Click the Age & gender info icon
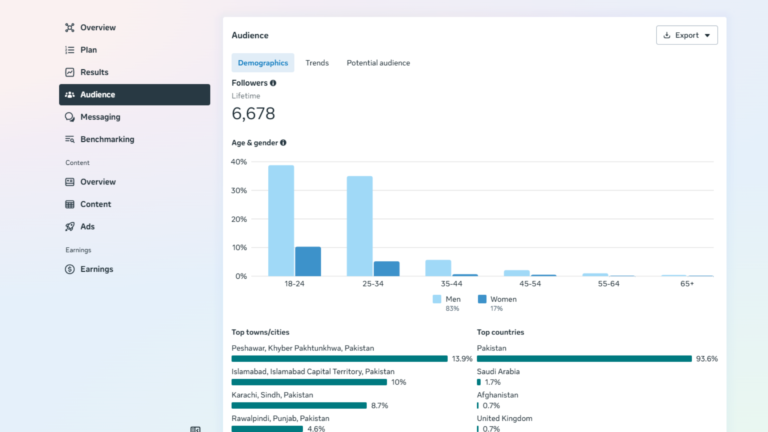 point(283,143)
